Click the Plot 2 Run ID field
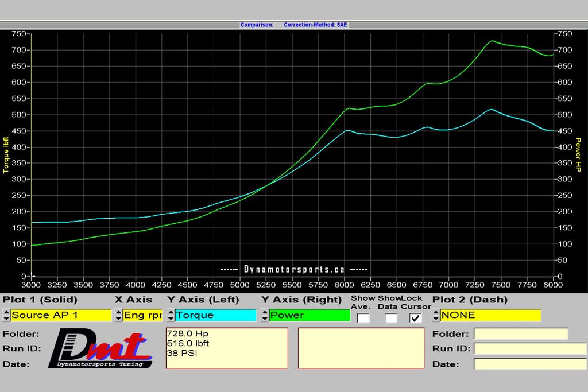 coord(530,348)
